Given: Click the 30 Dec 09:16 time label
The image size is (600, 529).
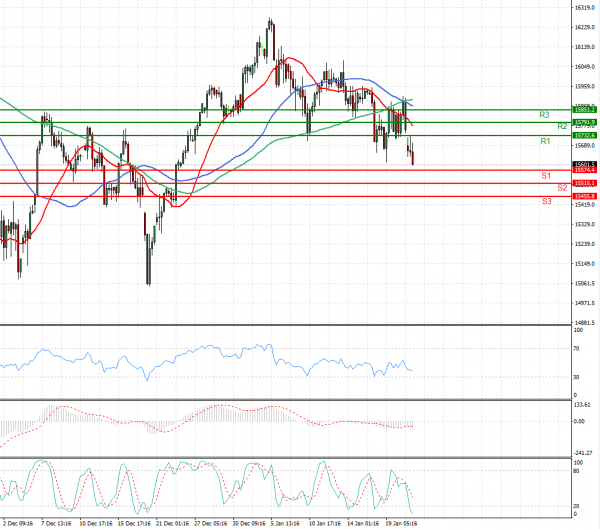Looking at the screenshot, I should [x=249, y=523].
